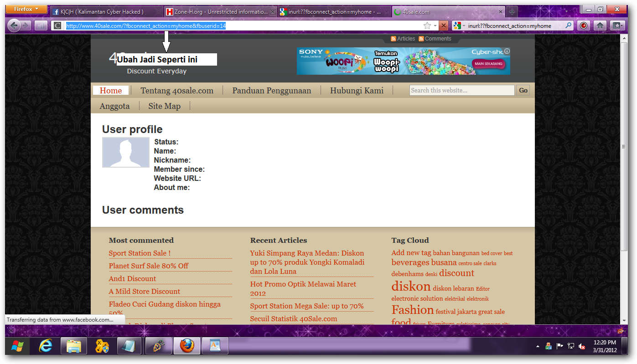Click the electronic solution tag
The height and width of the screenshot is (364, 637).
coord(417,298)
